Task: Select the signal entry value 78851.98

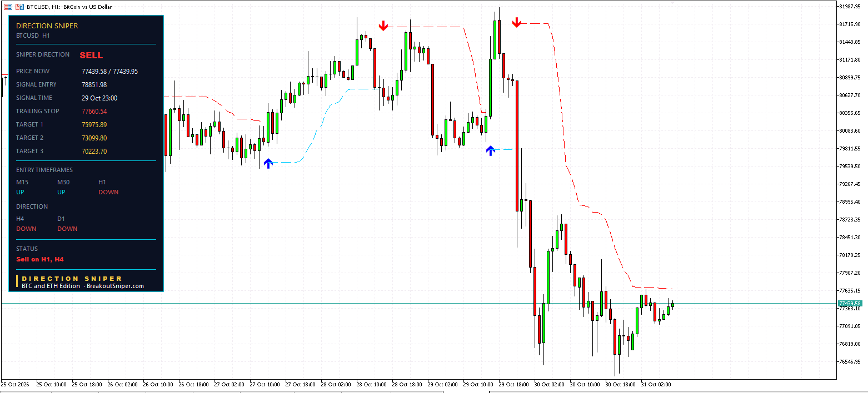Action: point(94,85)
